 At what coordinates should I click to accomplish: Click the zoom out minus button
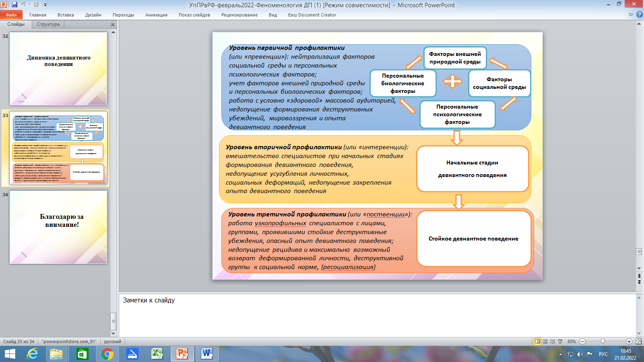click(x=582, y=341)
